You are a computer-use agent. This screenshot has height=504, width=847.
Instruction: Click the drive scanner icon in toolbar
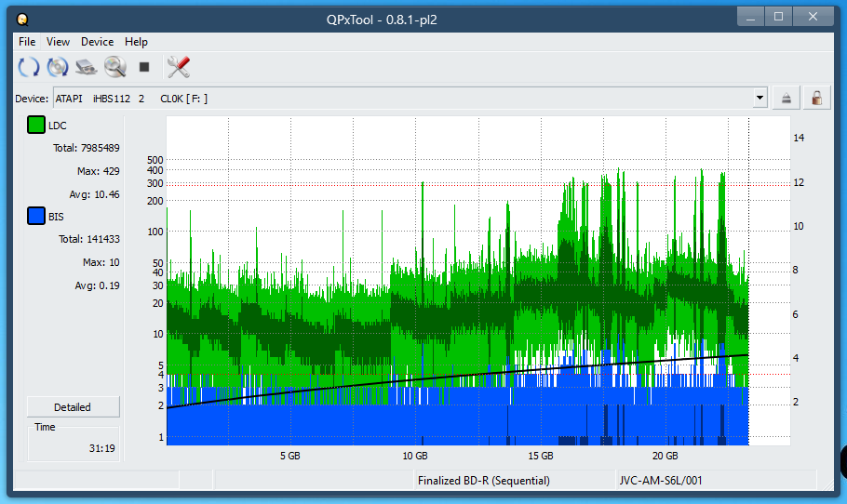click(x=87, y=67)
